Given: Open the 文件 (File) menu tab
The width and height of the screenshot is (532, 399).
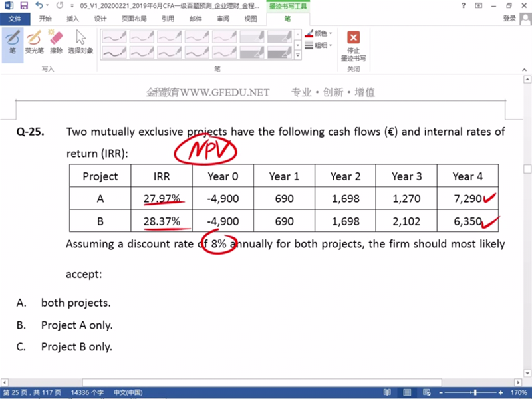Looking at the screenshot, I should [x=15, y=19].
